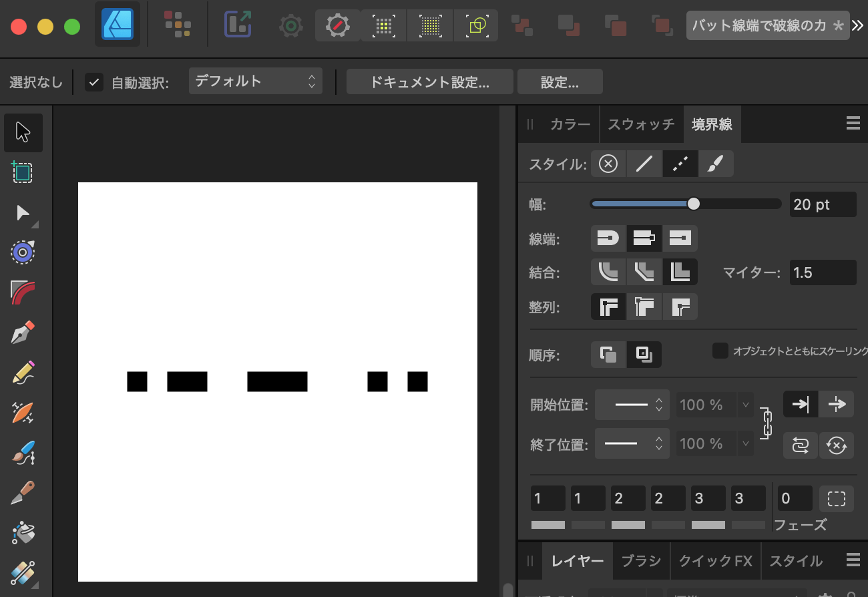Toggle the 自動選択 checkbox
Image resolution: width=868 pixels, height=597 pixels.
[94, 82]
